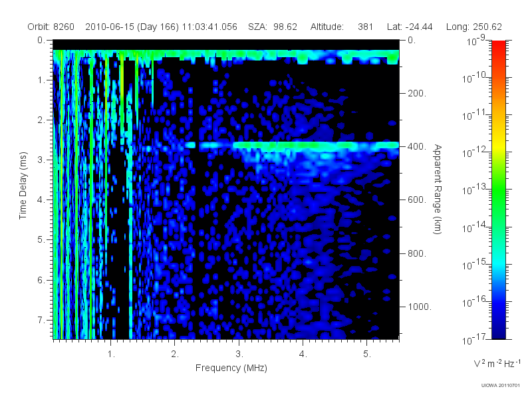Click the time delay tick label '3.'
The image size is (532, 399).
click(x=41, y=160)
